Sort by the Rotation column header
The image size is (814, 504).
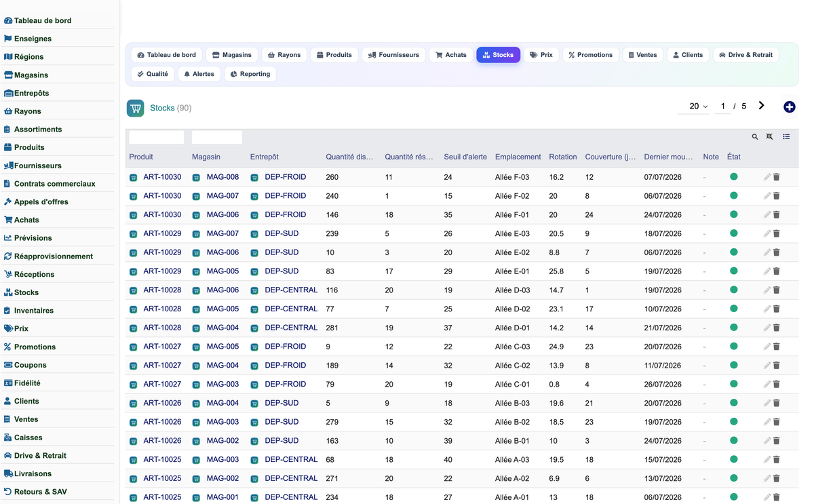(563, 157)
